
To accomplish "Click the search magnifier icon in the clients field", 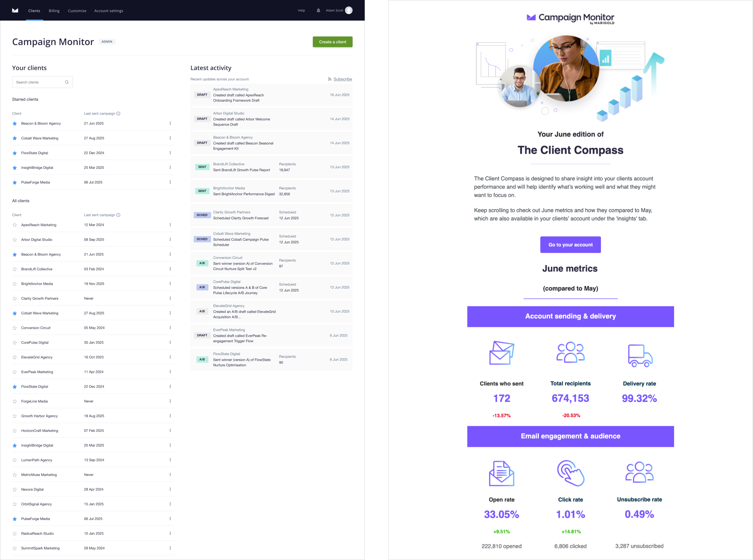I will click(x=67, y=82).
